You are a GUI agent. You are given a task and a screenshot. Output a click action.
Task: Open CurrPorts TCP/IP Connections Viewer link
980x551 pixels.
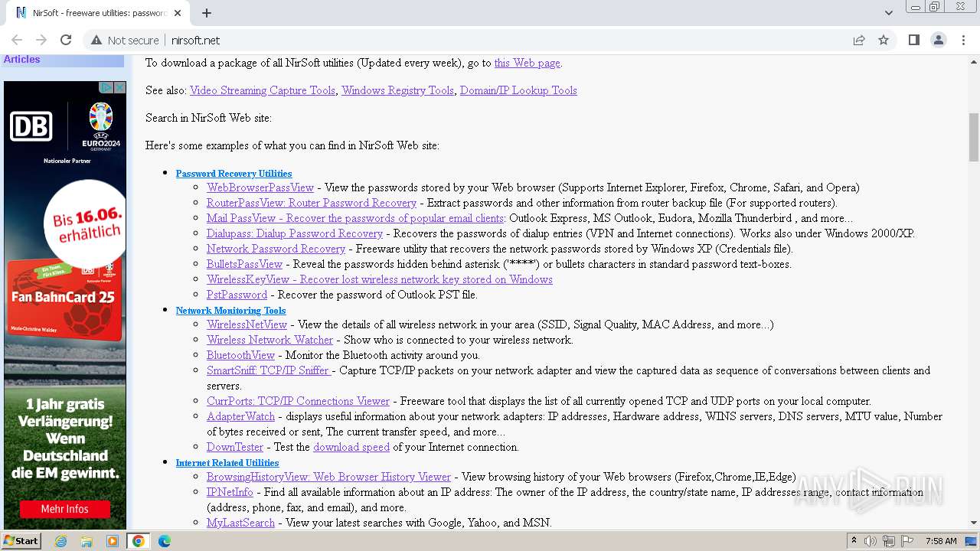click(x=298, y=401)
